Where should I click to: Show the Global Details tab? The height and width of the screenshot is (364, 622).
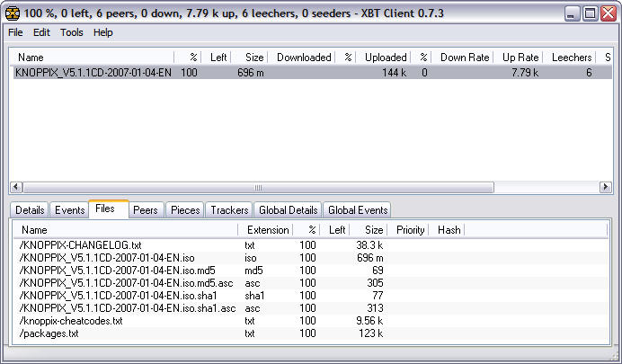pyautogui.click(x=289, y=210)
